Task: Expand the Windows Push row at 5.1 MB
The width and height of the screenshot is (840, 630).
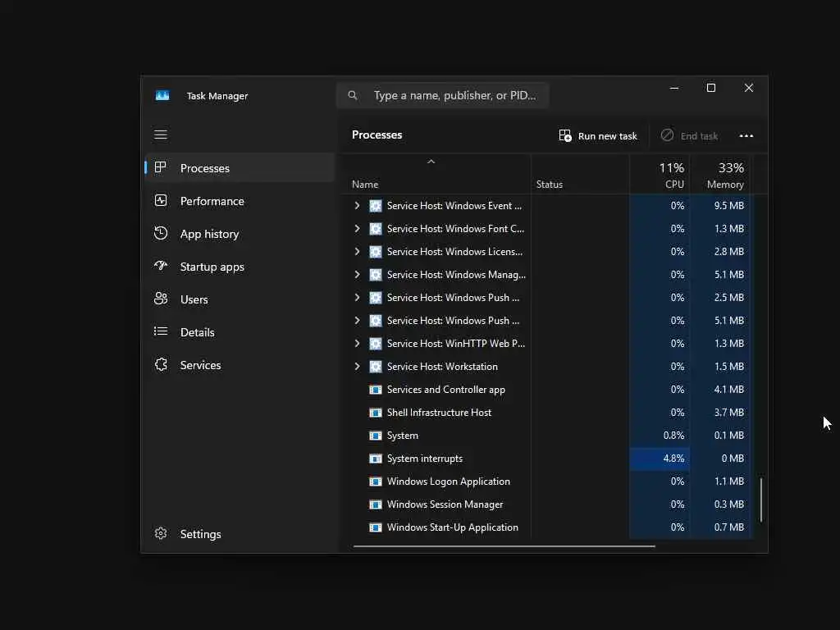Action: pyautogui.click(x=358, y=321)
